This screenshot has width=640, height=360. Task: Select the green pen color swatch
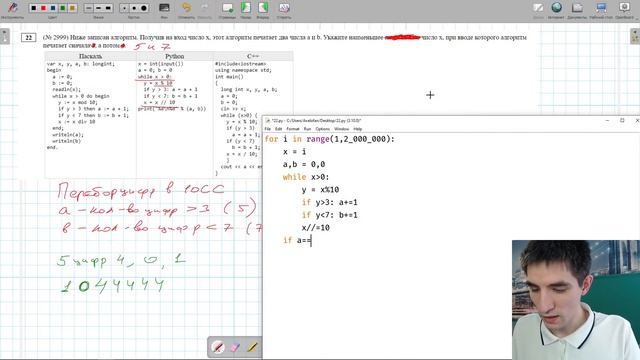coord(63,8)
